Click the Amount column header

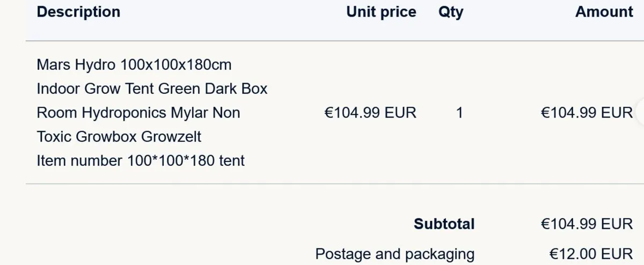click(604, 12)
